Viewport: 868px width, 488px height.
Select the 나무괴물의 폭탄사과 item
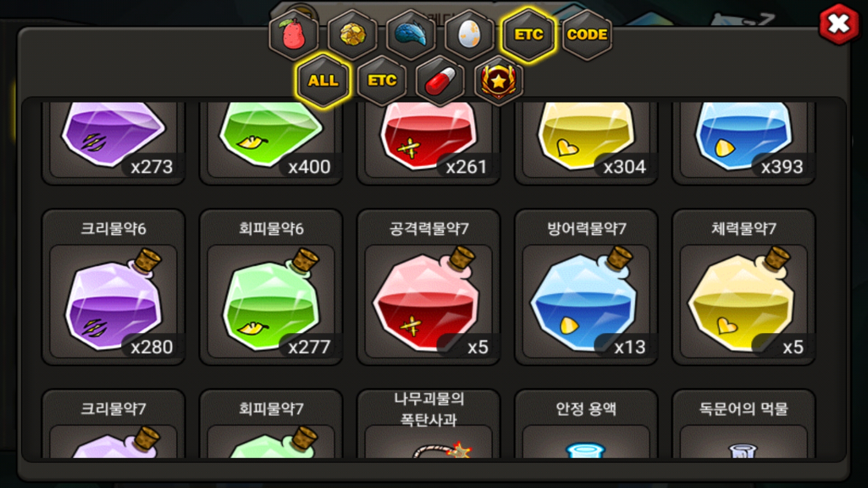429,424
